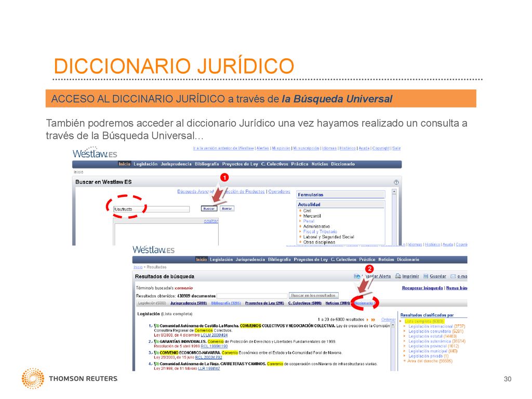
Task: Open Inicio tab in the search window menu
Action: coord(125,164)
